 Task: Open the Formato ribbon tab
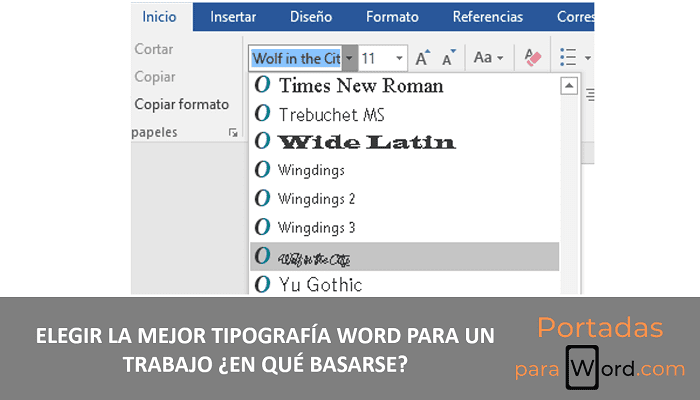[392, 17]
